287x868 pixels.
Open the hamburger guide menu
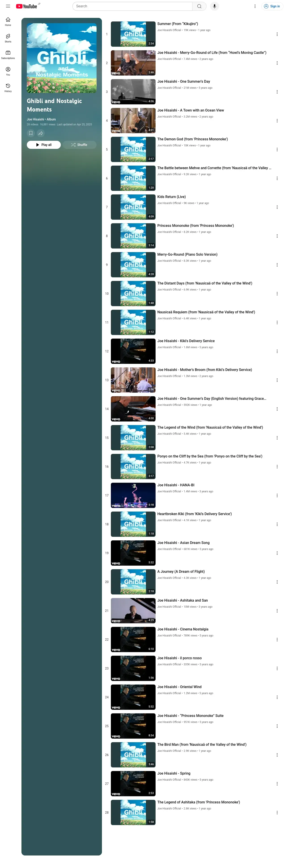(8, 6)
